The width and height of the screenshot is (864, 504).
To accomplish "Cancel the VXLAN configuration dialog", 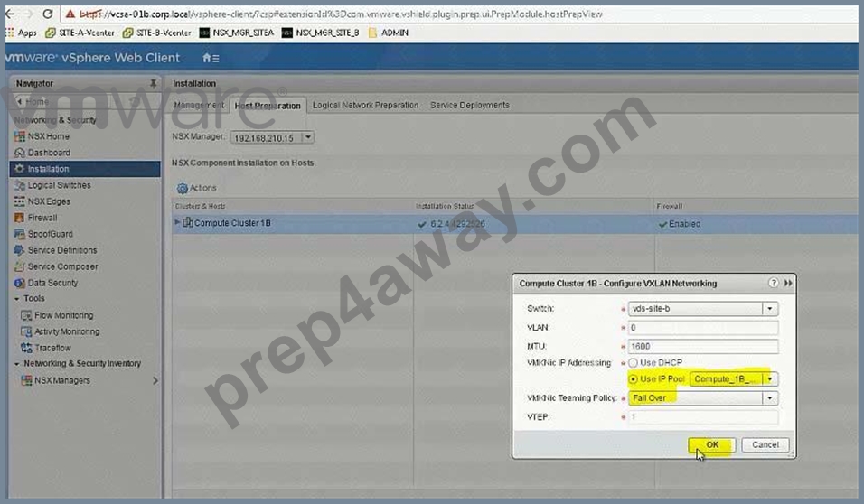I will 765,444.
